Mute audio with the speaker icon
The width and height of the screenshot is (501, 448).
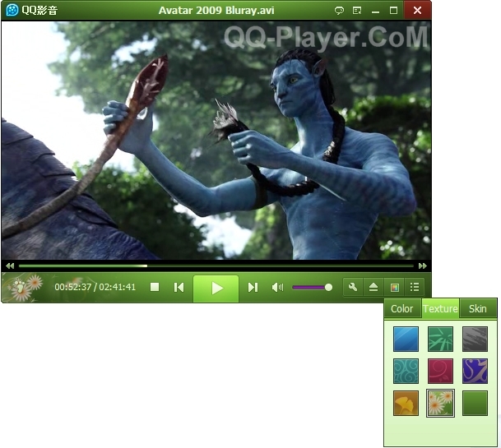[277, 288]
